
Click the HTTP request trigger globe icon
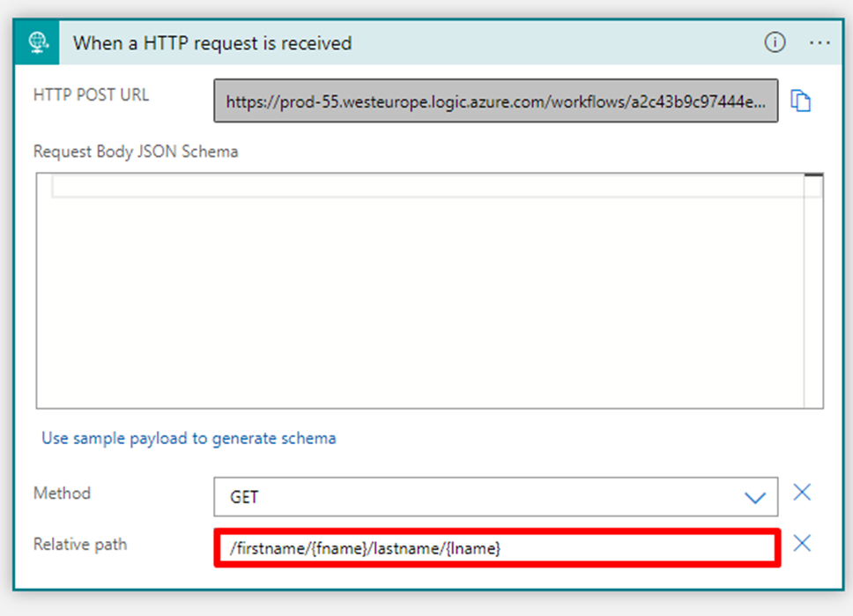[37, 43]
